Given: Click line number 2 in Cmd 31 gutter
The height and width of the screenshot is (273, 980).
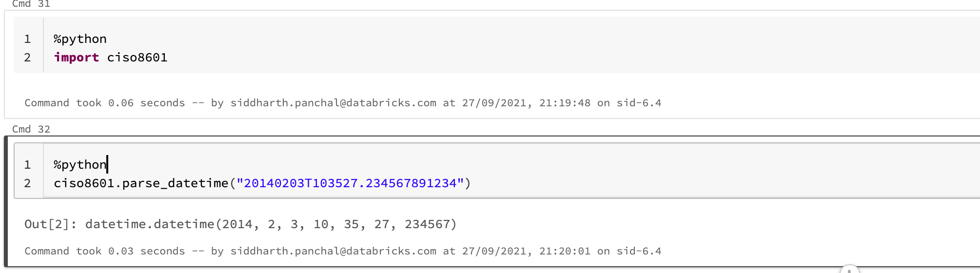Looking at the screenshot, I should click(27, 58).
